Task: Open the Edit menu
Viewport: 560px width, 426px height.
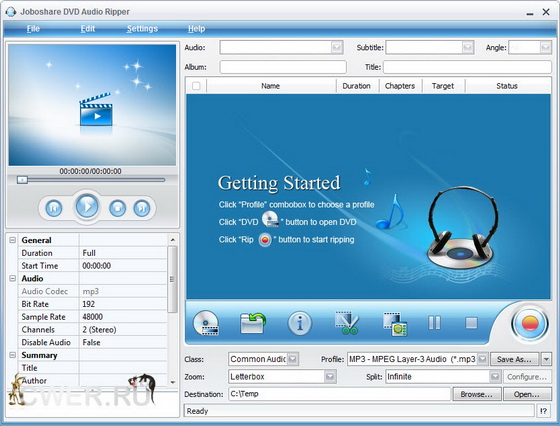Action: tap(88, 29)
